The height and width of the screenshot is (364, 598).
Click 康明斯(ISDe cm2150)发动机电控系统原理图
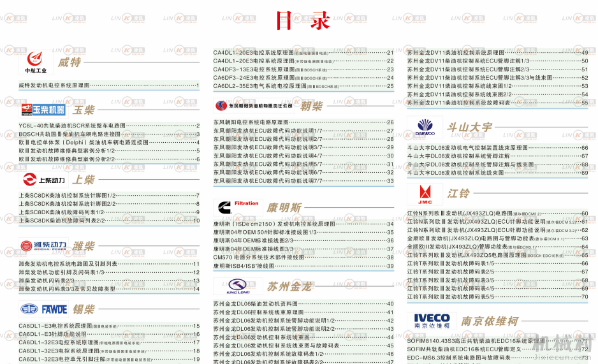pyautogui.click(x=303, y=224)
